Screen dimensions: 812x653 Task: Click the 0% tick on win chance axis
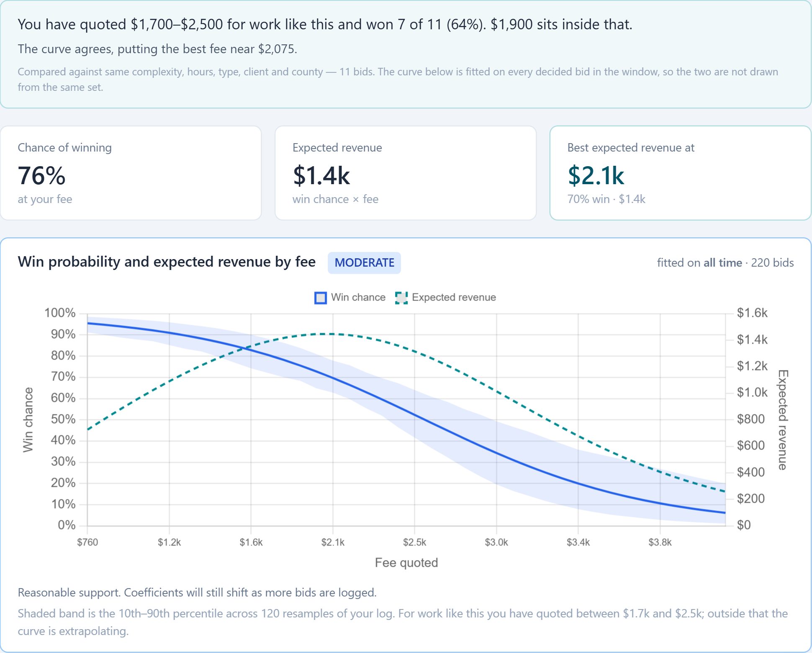[67, 525]
